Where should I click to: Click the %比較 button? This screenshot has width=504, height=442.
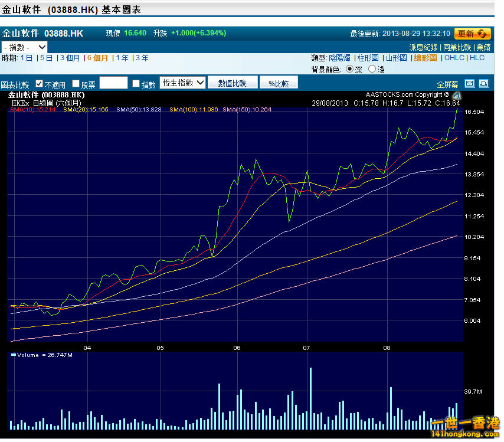point(279,83)
